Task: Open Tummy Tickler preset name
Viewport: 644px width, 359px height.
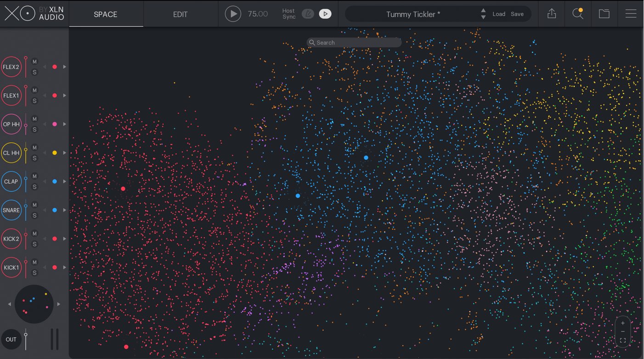Action: tap(413, 14)
